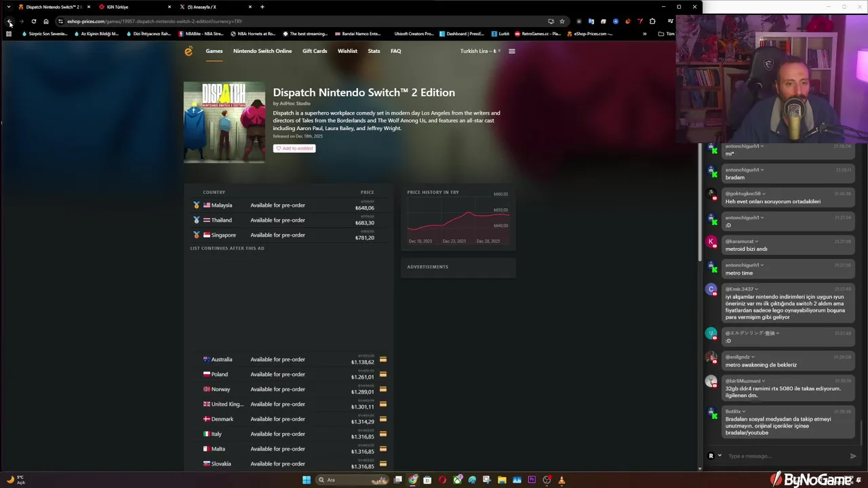The height and width of the screenshot is (488, 868).
Task: Open the Chrome tab search dropdown
Action: [x=8, y=7]
